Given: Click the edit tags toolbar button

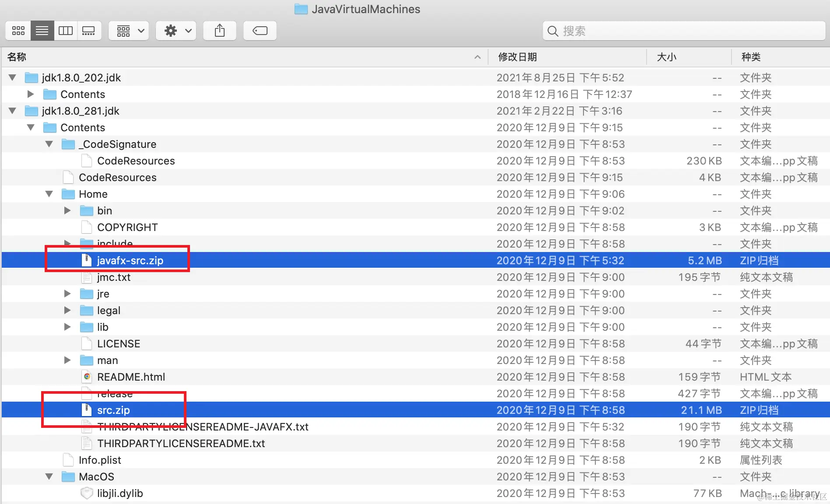Looking at the screenshot, I should click(260, 31).
